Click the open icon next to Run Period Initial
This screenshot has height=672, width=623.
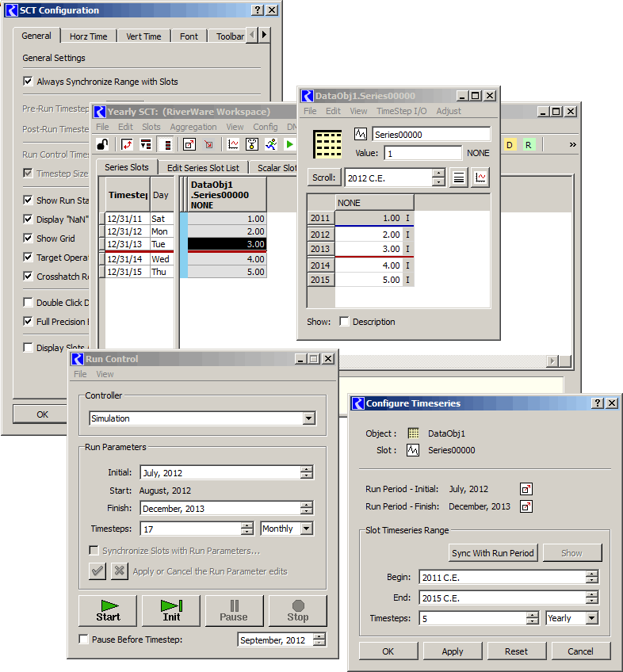[x=526, y=489]
